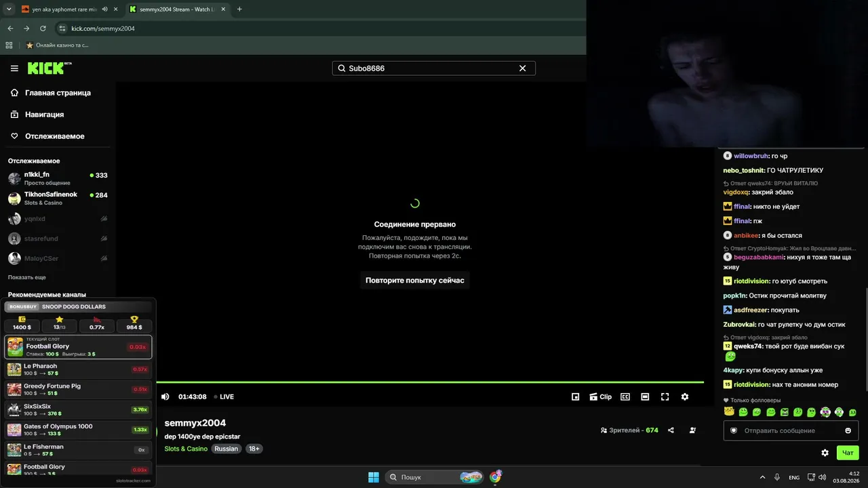
Task: Go to the Kick logo home
Action: pos(50,68)
